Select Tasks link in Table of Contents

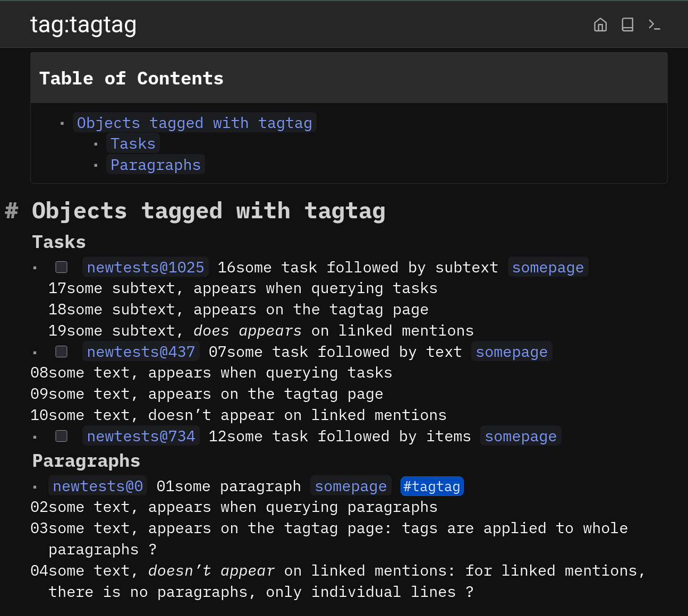tap(133, 144)
